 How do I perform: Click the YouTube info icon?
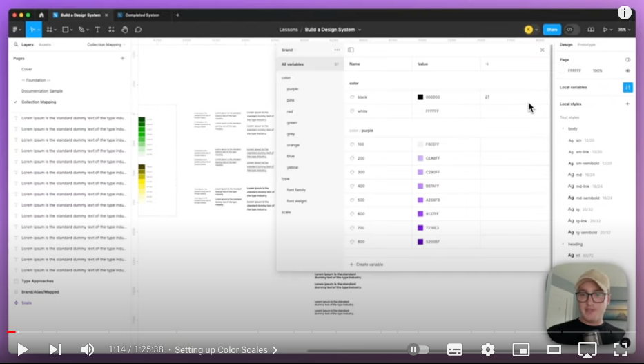(624, 12)
